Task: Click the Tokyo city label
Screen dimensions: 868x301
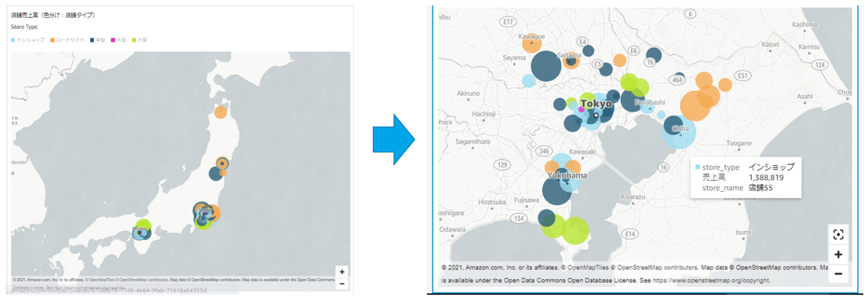Action: (596, 104)
